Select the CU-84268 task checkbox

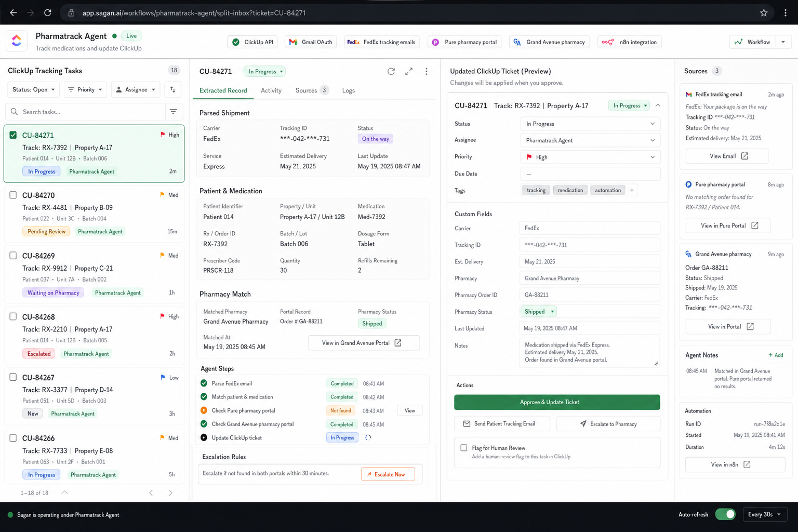point(13,316)
